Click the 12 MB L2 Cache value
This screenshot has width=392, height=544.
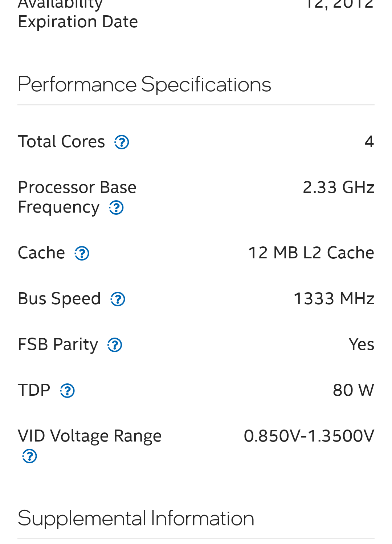pyautogui.click(x=311, y=253)
